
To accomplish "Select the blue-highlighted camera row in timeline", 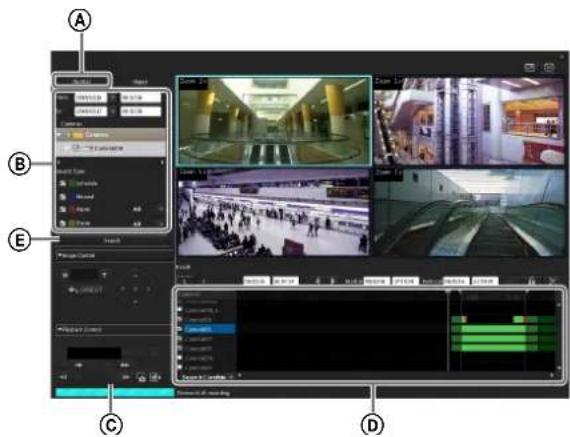I will tap(209, 329).
